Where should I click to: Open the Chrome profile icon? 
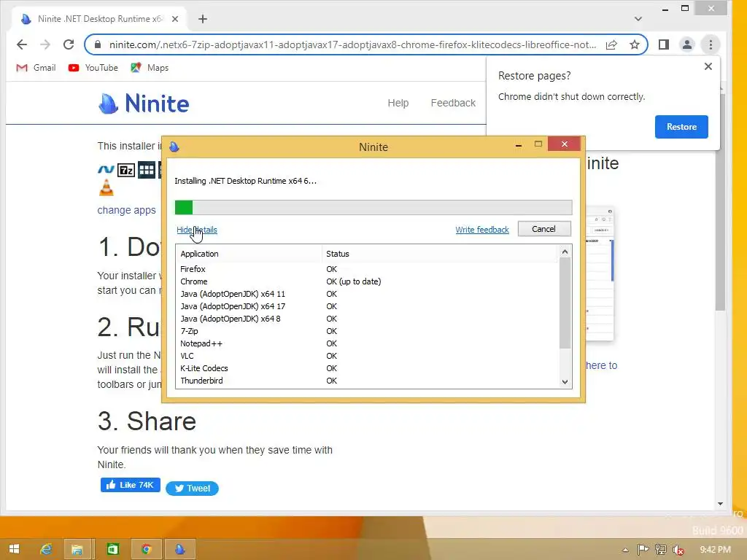(687, 44)
